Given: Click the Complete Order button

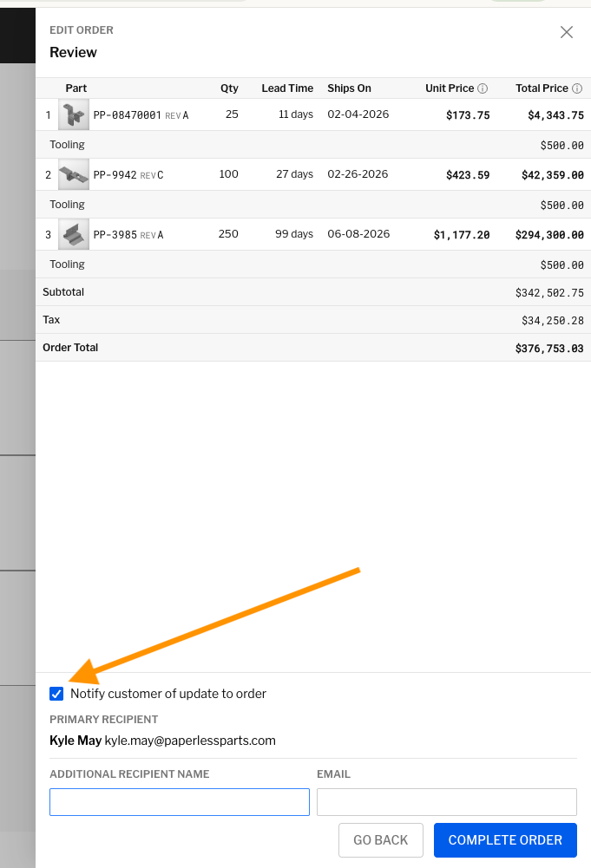Looking at the screenshot, I should tap(505, 839).
